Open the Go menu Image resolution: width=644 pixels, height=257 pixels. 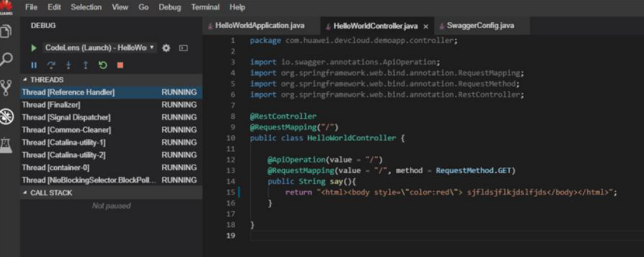click(x=143, y=7)
